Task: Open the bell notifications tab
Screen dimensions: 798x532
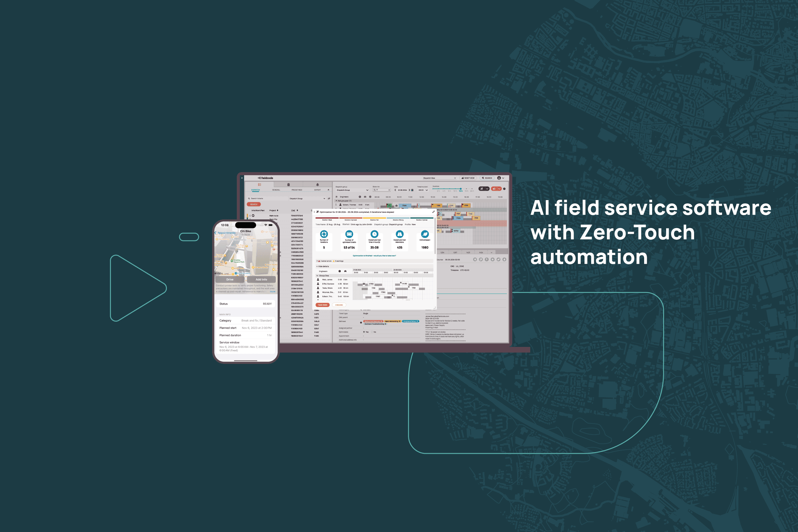Action: coord(317,184)
